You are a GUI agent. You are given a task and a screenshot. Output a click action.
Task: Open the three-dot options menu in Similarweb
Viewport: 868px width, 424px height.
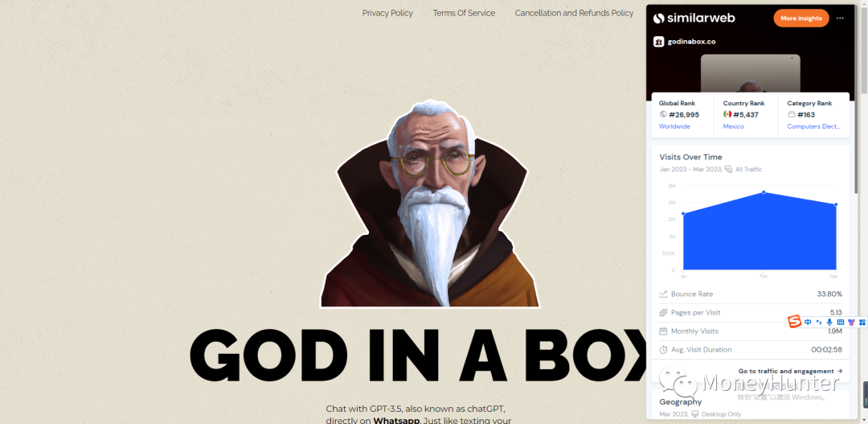coord(840,19)
